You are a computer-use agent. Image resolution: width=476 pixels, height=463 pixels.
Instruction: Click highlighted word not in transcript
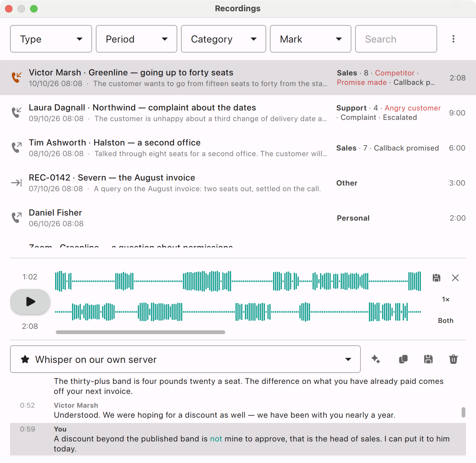tap(216, 439)
